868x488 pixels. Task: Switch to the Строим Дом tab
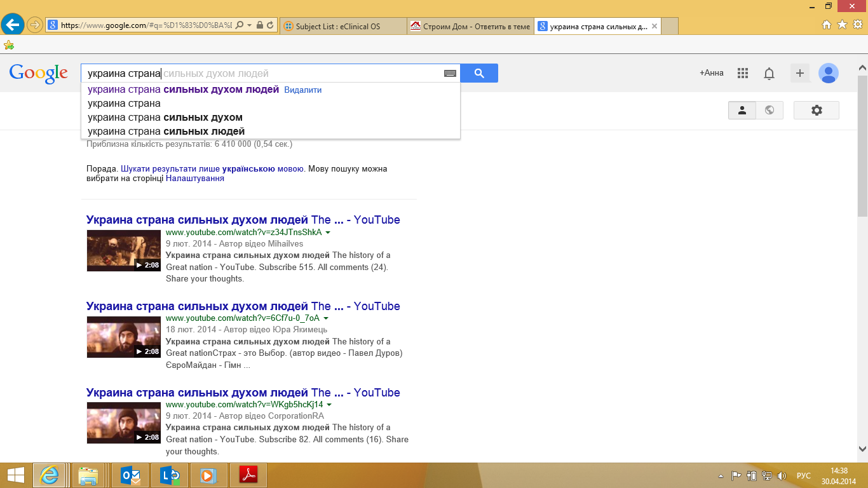click(470, 26)
